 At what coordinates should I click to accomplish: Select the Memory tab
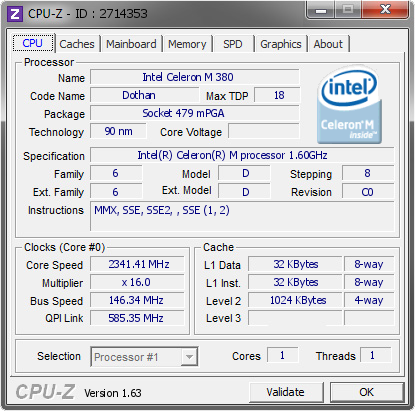tap(187, 44)
